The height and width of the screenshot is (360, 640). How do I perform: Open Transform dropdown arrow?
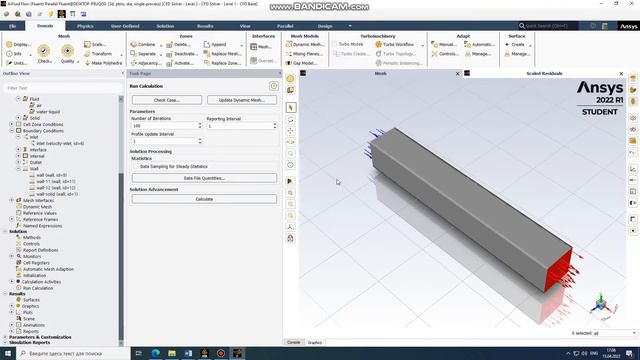121,54
